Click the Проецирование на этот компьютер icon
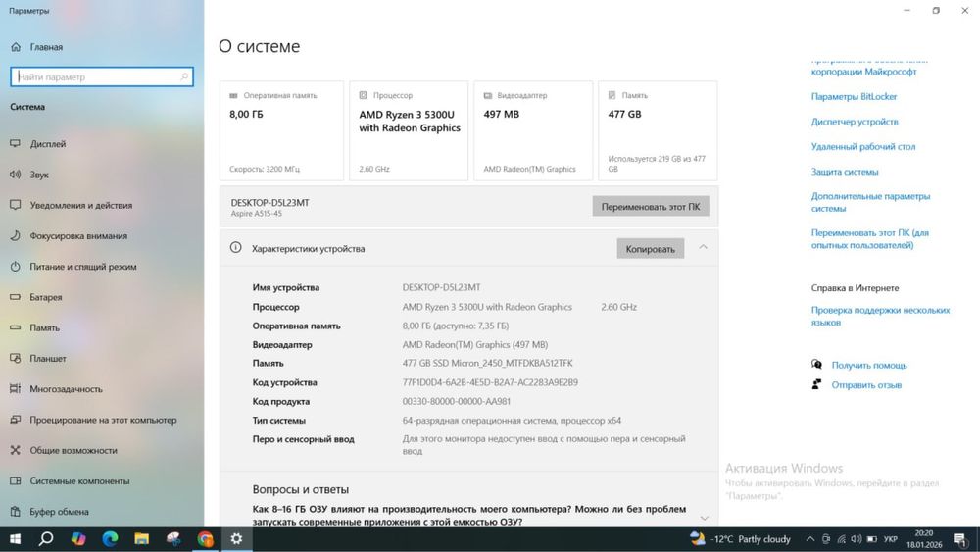This screenshot has width=980, height=552. 16,420
